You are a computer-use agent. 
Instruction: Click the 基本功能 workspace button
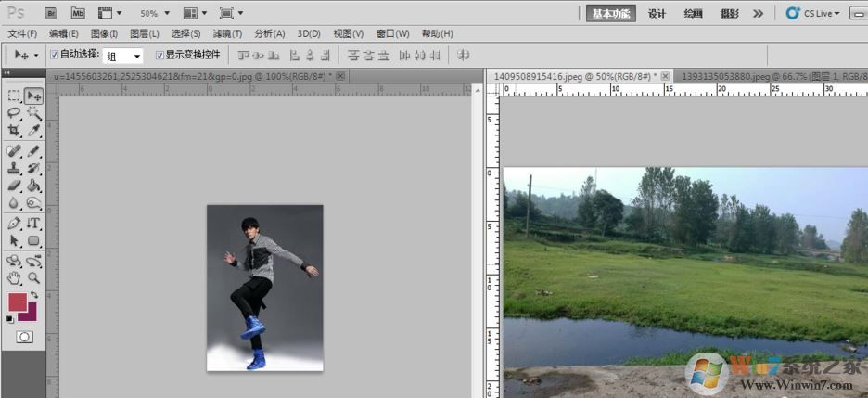tap(610, 14)
